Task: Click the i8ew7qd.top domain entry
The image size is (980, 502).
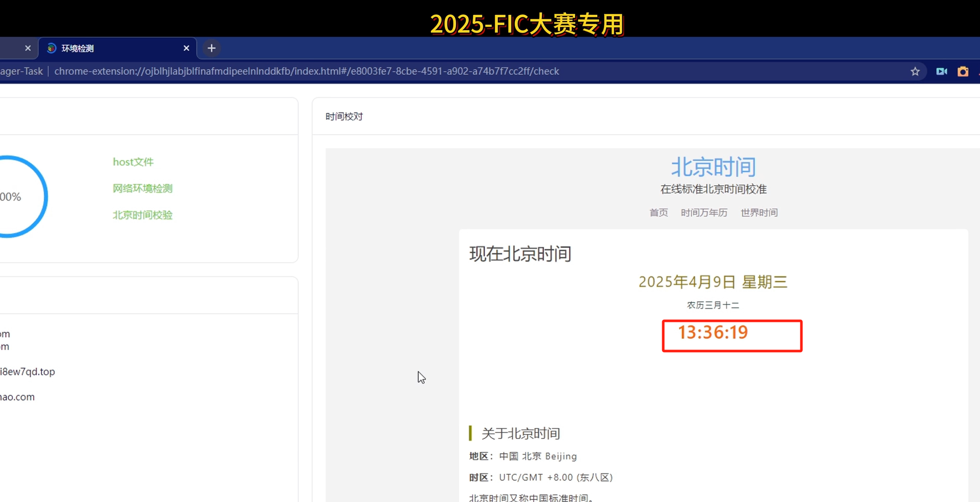Action: point(28,372)
